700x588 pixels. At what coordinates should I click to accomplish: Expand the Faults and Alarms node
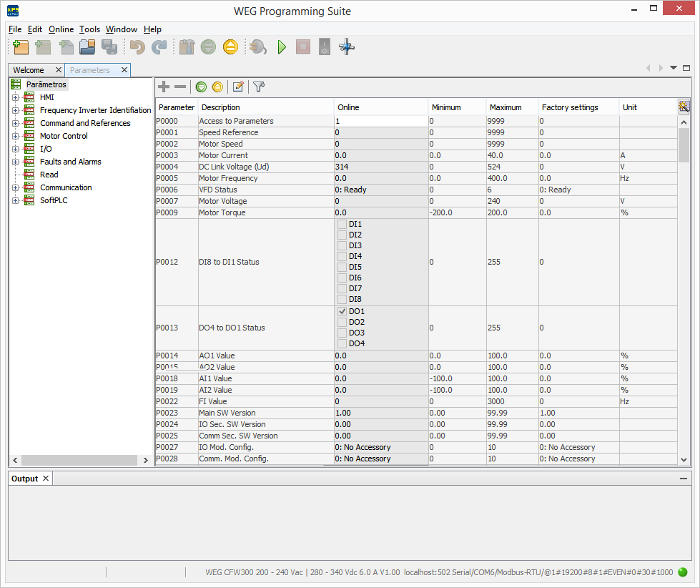pyautogui.click(x=15, y=162)
